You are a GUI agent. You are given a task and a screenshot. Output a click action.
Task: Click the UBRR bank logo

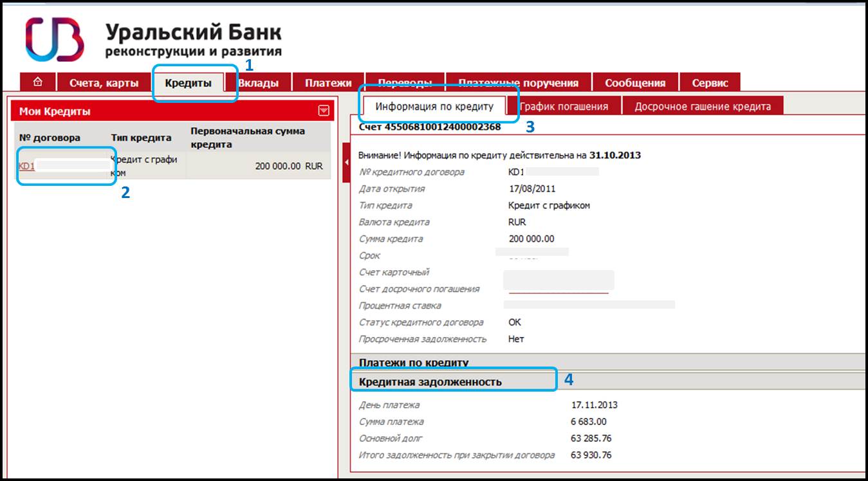pyautogui.click(x=55, y=39)
